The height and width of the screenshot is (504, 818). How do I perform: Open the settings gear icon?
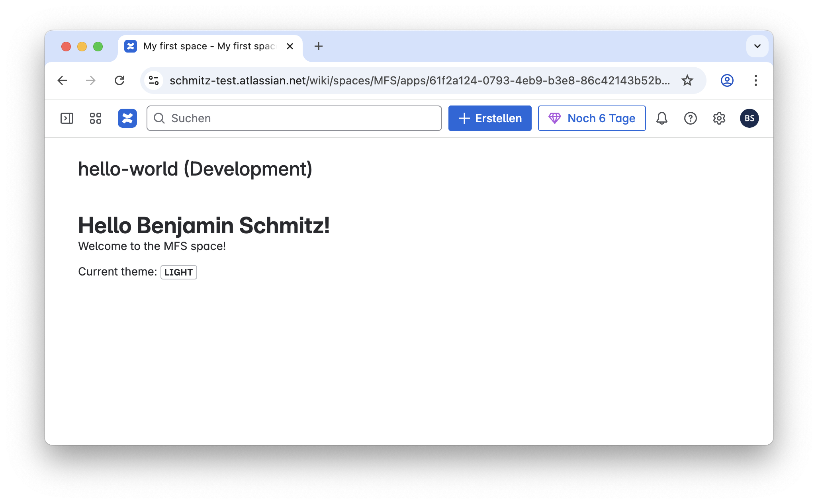(719, 118)
